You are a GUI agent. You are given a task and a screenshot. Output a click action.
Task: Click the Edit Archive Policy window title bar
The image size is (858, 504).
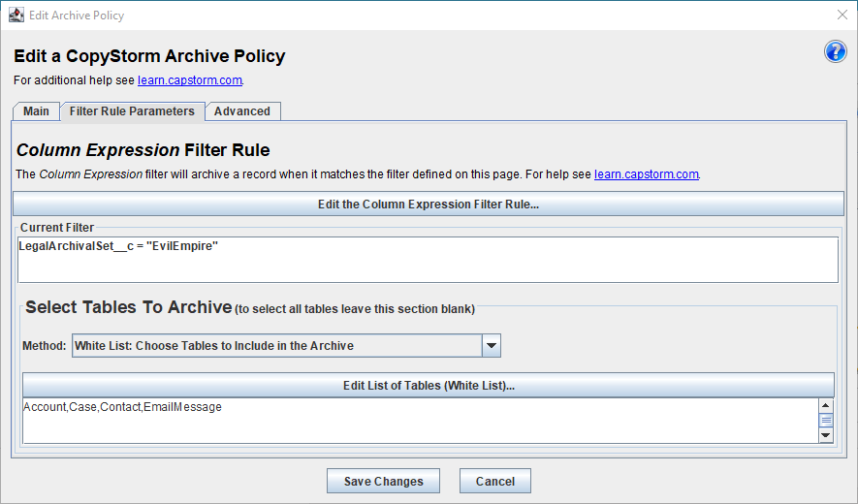429,16
